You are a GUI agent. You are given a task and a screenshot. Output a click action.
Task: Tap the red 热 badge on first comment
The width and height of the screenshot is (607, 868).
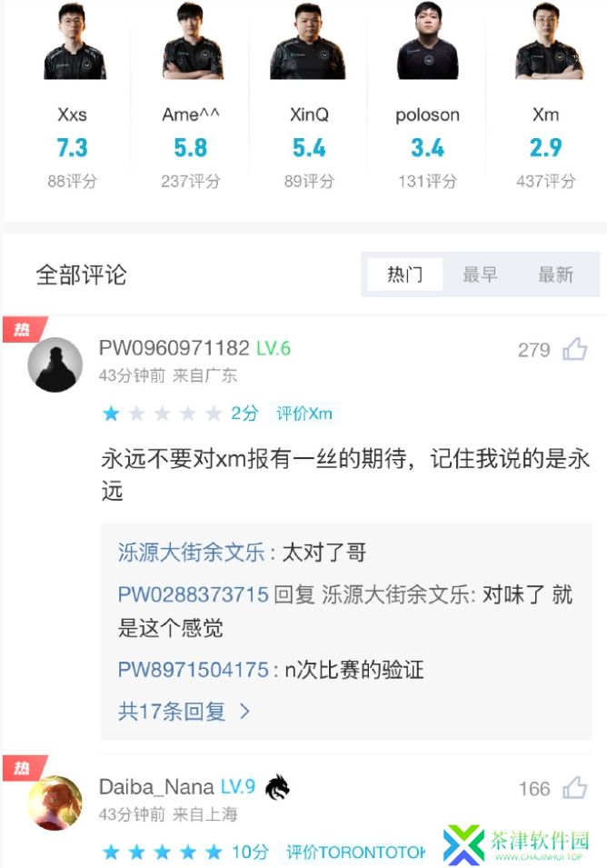24,329
